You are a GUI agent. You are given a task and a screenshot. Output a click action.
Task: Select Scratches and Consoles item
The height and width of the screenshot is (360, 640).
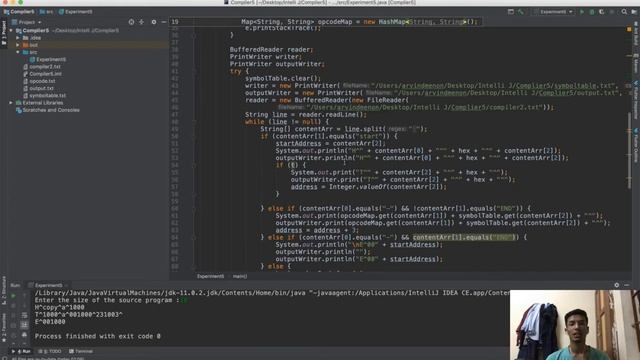coord(48,110)
